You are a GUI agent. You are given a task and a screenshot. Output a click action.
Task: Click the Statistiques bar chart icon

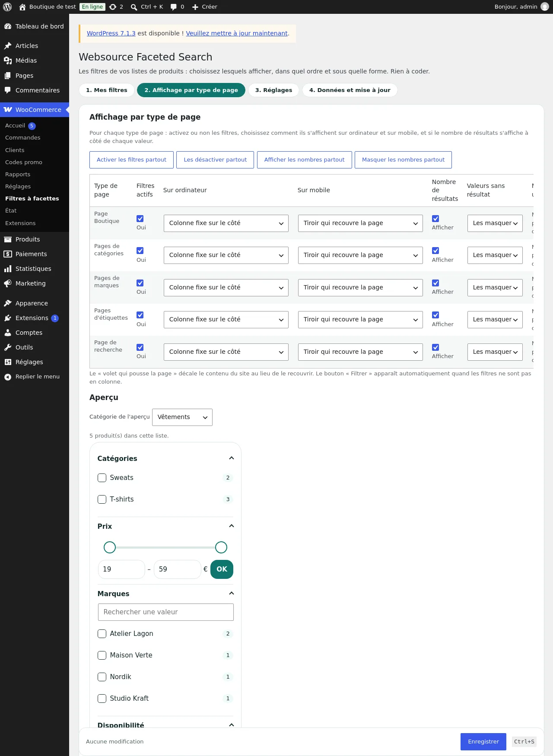coord(8,269)
